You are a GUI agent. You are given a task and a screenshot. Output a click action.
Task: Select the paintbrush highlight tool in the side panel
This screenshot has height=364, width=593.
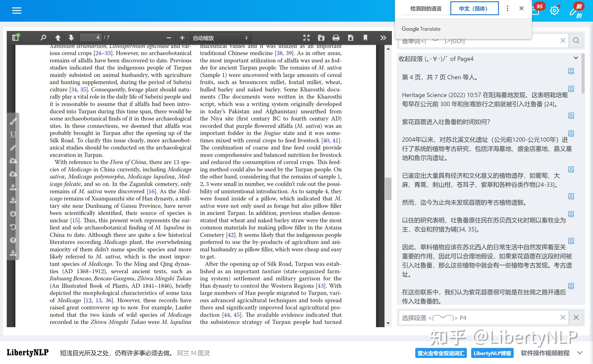13,121
